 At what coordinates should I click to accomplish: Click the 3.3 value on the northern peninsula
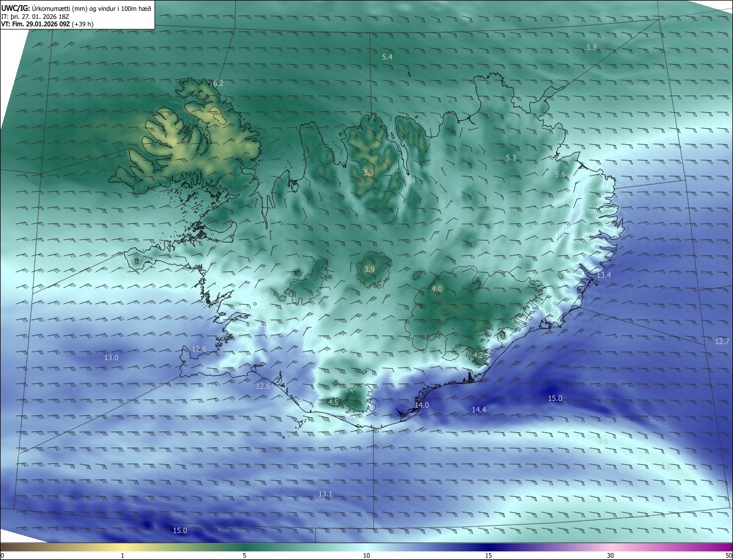(369, 172)
